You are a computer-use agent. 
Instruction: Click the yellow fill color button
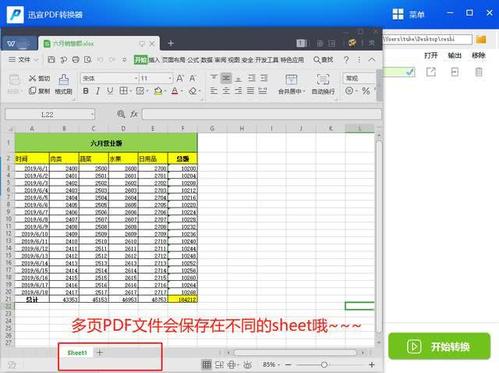pyautogui.click(x=158, y=91)
